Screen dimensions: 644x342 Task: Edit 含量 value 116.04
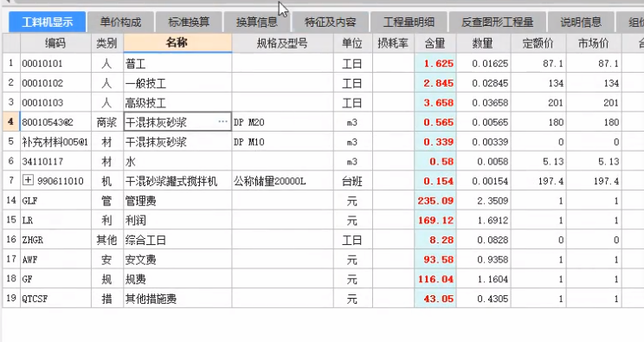point(435,279)
